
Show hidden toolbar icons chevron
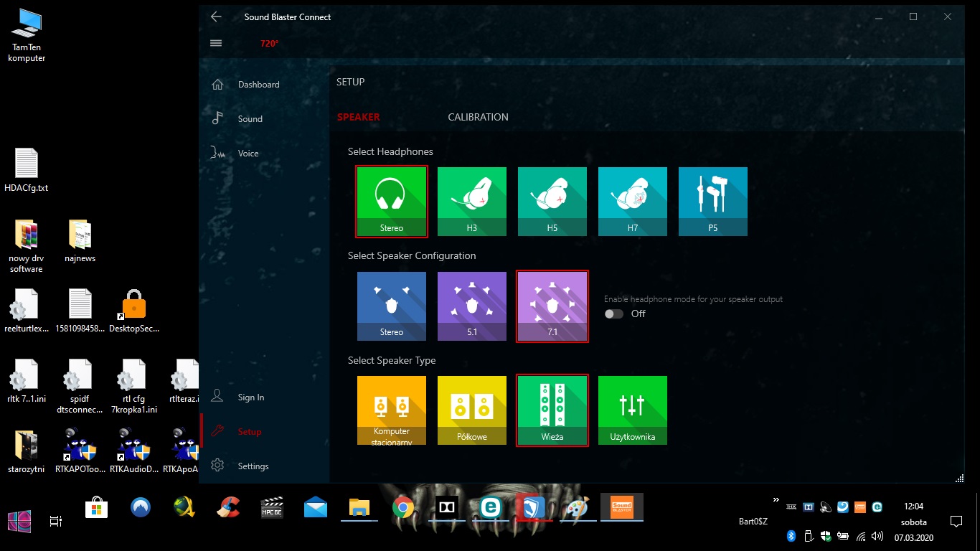coord(776,500)
